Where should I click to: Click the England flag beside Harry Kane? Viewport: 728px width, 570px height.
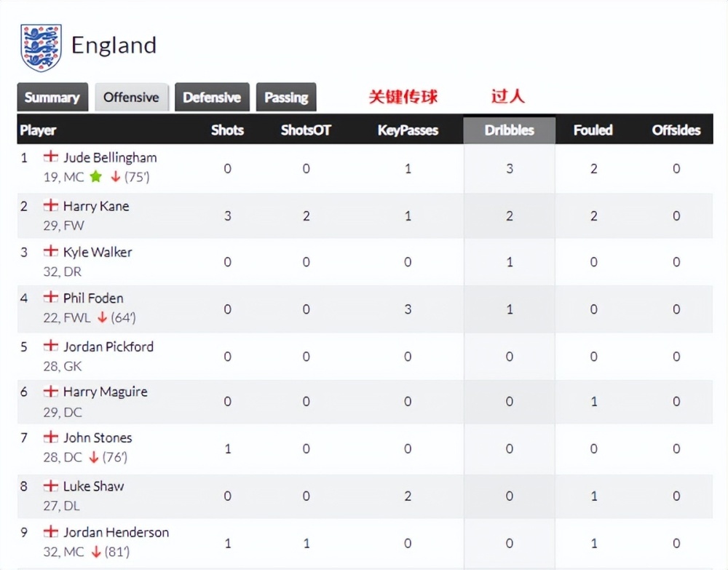click(x=51, y=205)
